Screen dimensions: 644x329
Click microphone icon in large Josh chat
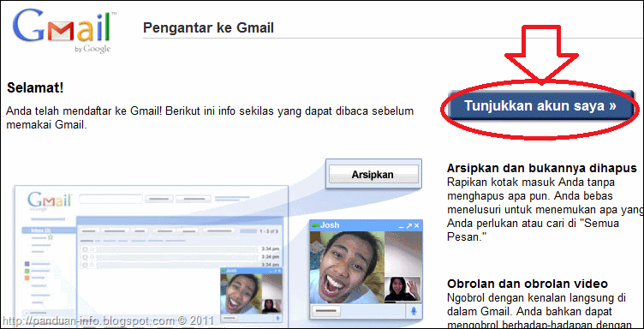(x=414, y=311)
